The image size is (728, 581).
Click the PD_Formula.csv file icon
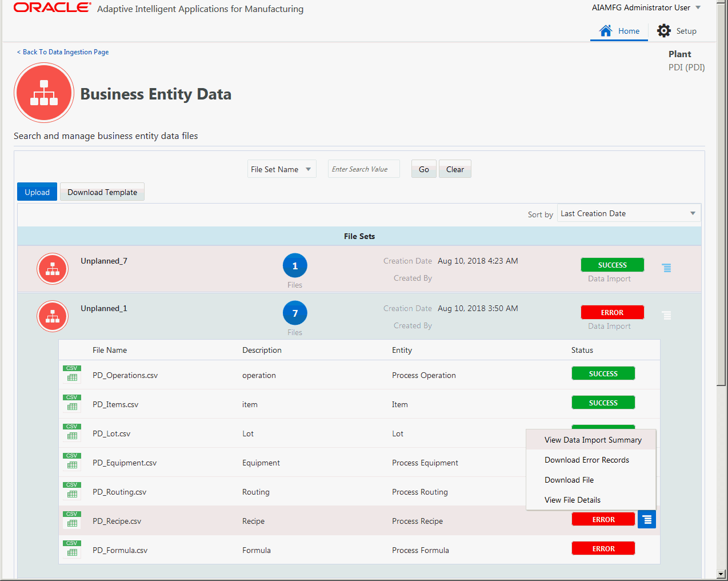pyautogui.click(x=71, y=548)
